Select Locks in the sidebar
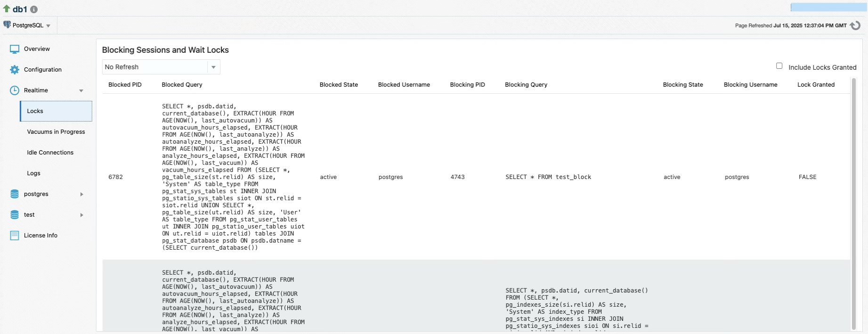 click(35, 111)
